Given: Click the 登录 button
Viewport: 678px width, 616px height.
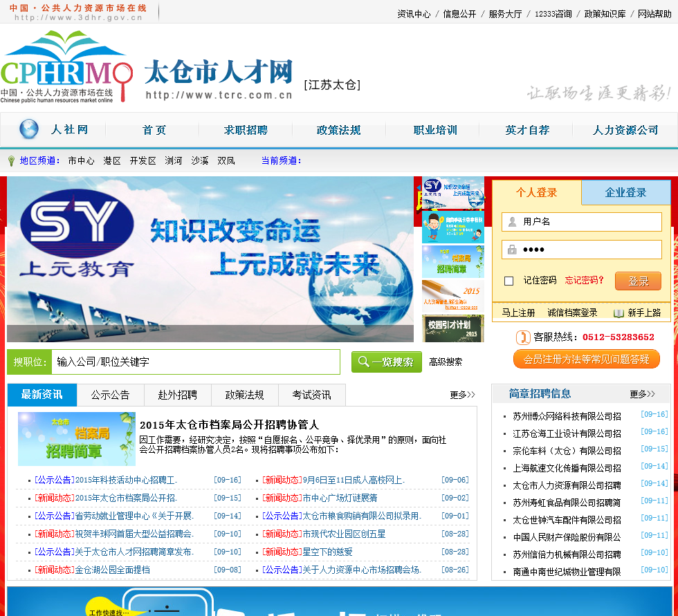Looking at the screenshot, I should pos(638,281).
